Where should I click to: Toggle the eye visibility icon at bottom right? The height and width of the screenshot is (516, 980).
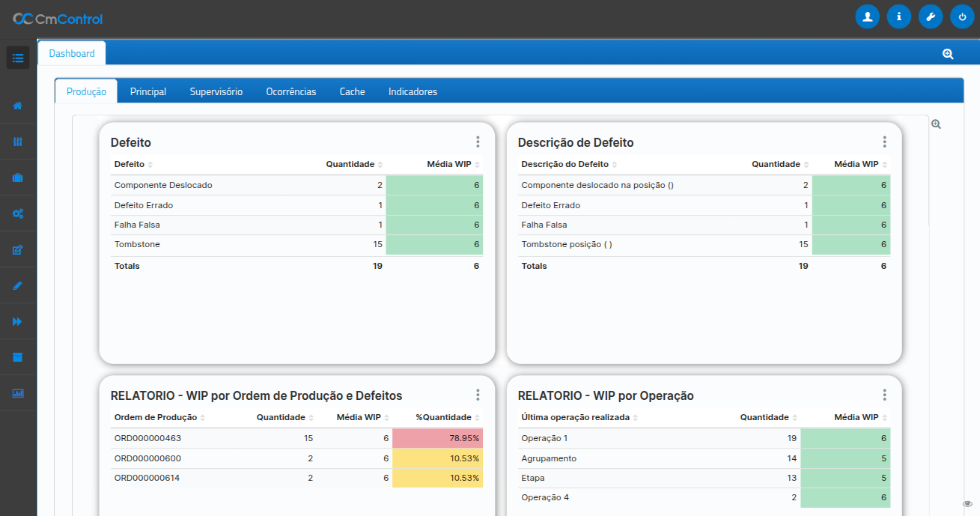click(x=967, y=503)
